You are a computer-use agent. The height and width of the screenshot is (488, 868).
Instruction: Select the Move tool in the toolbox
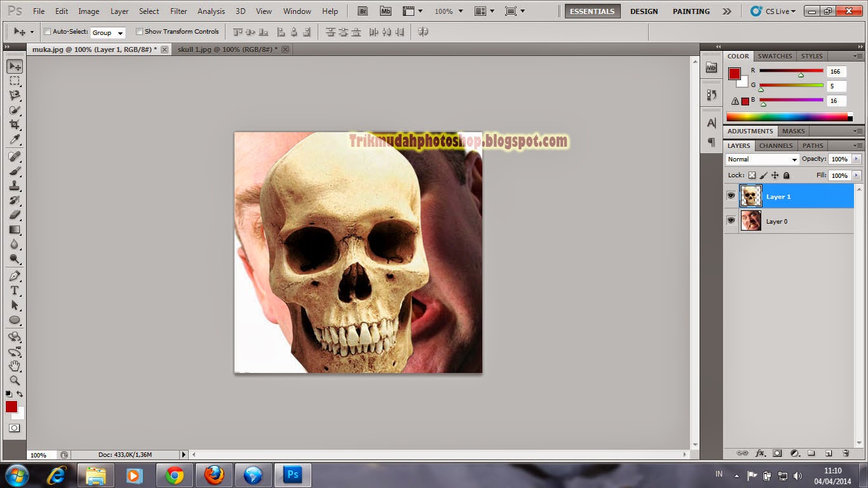[x=15, y=66]
